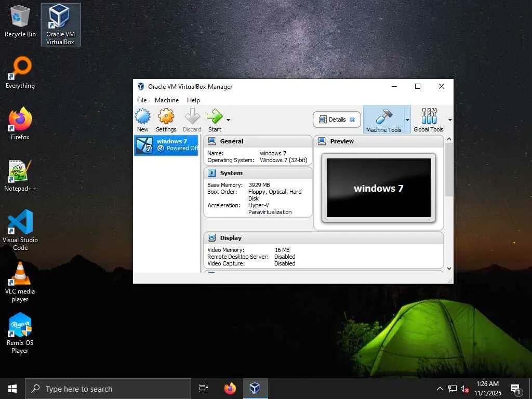Click the details pane scroll-up arrow

tap(449, 139)
